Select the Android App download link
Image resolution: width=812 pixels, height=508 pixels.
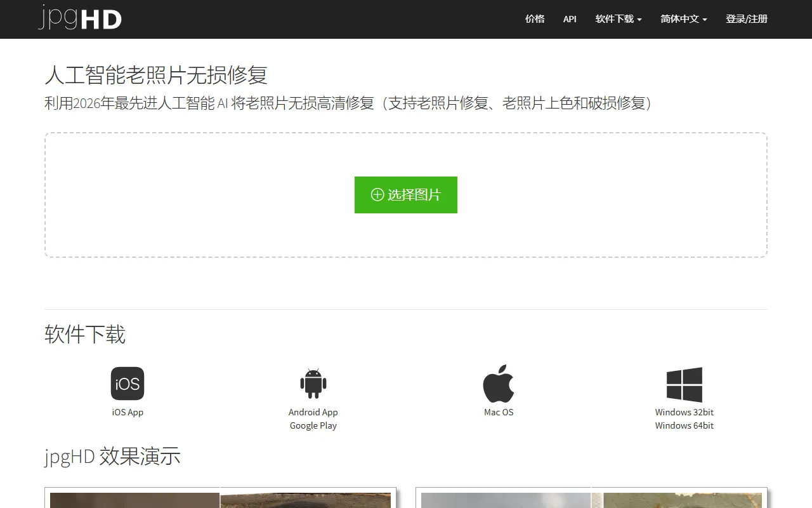[313, 412]
